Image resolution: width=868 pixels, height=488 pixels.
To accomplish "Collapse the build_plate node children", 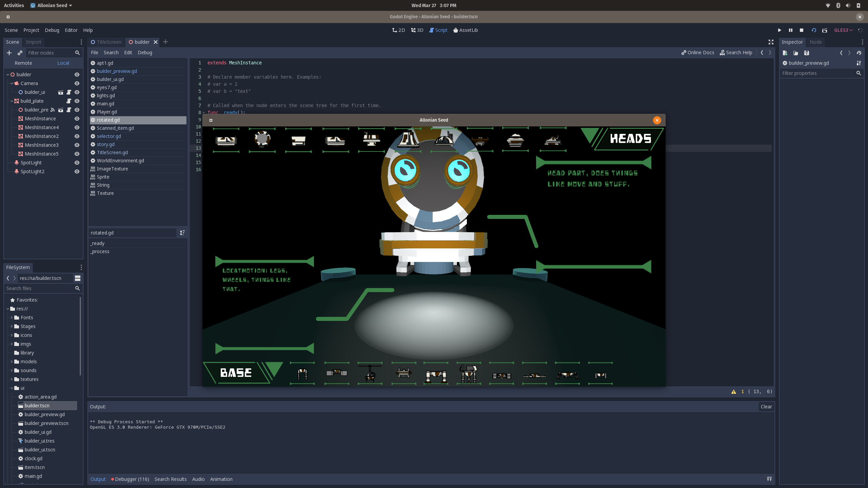I will (x=12, y=101).
